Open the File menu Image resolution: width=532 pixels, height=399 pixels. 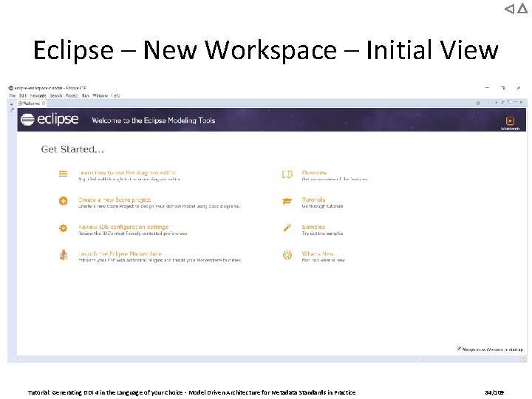(x=13, y=95)
